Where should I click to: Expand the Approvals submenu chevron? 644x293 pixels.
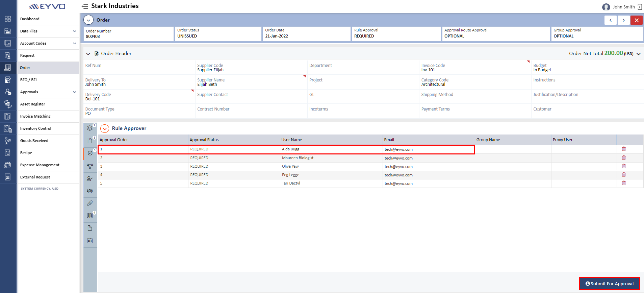coord(75,92)
